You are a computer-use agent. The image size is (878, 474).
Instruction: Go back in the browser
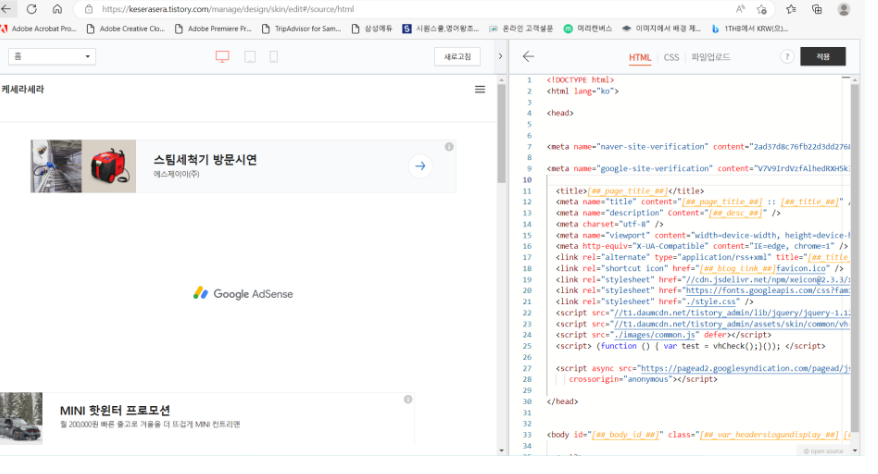click(x=6, y=9)
